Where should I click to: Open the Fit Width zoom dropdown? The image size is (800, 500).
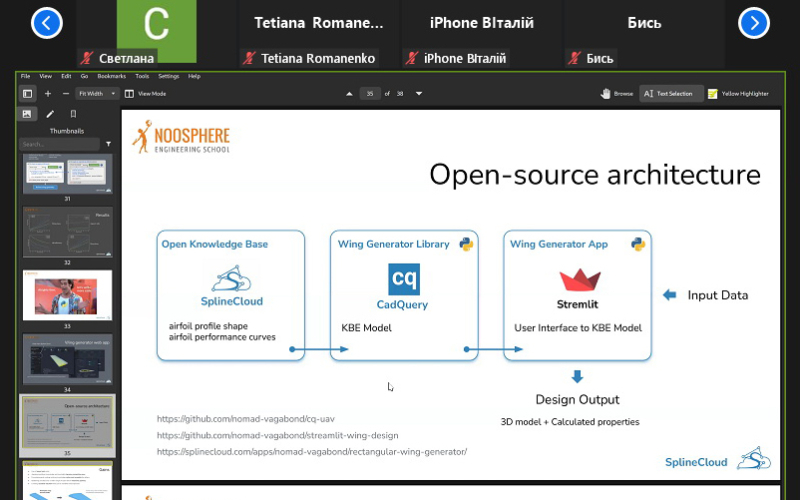click(x=97, y=93)
